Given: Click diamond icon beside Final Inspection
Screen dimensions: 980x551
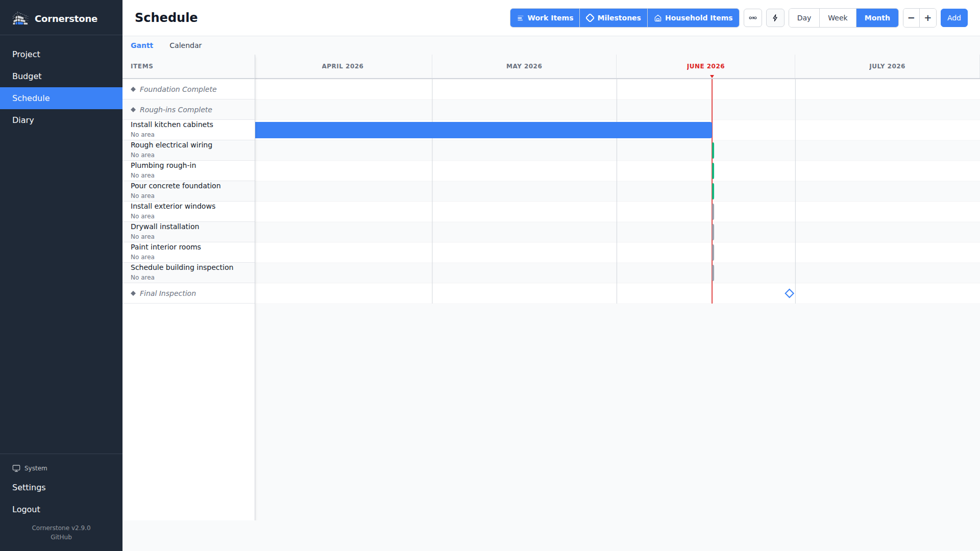Looking at the screenshot, I should coord(133,293).
